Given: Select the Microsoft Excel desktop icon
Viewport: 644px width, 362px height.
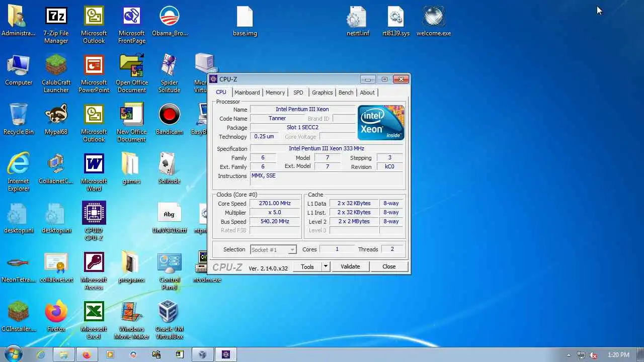Looking at the screenshot, I should 94,320.
